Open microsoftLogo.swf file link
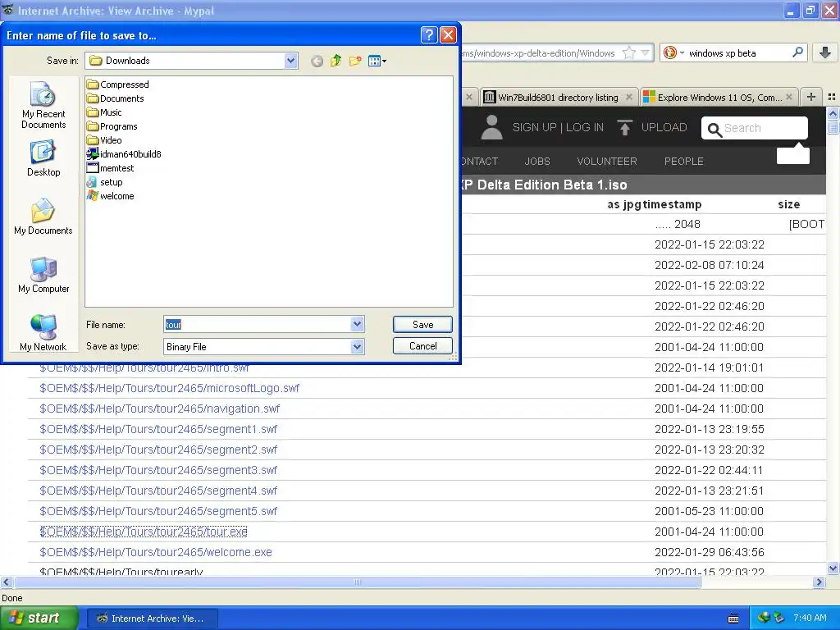Image resolution: width=840 pixels, height=630 pixels. click(169, 388)
